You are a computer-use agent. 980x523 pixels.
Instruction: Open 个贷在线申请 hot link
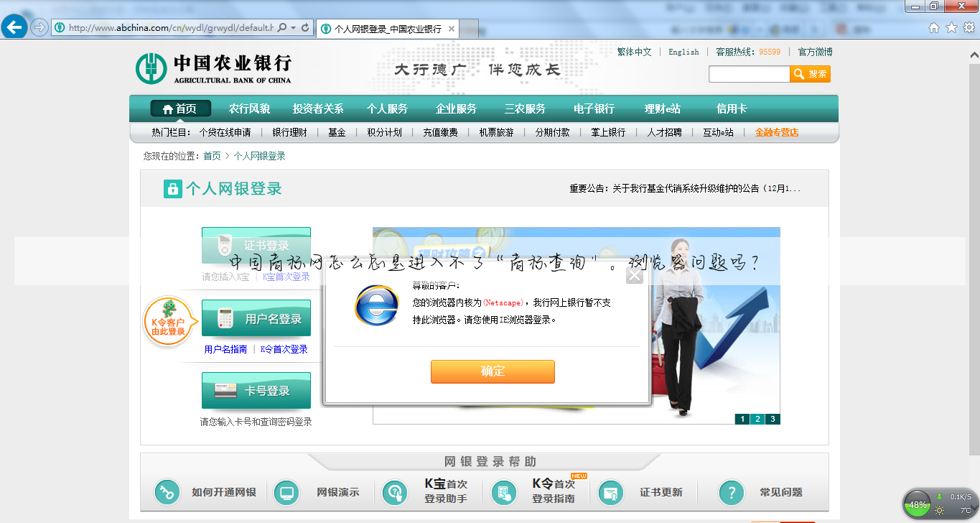225,132
